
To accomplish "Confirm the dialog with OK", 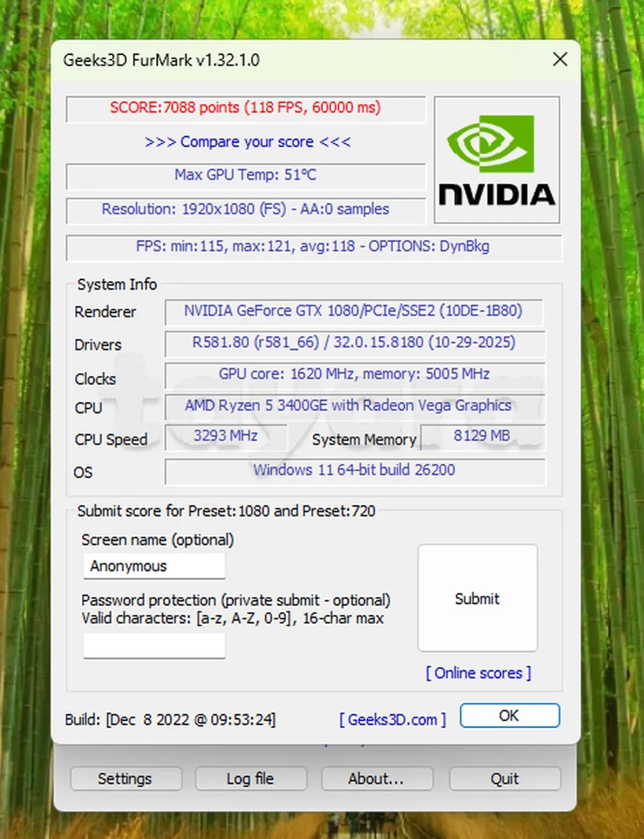I will (x=509, y=715).
